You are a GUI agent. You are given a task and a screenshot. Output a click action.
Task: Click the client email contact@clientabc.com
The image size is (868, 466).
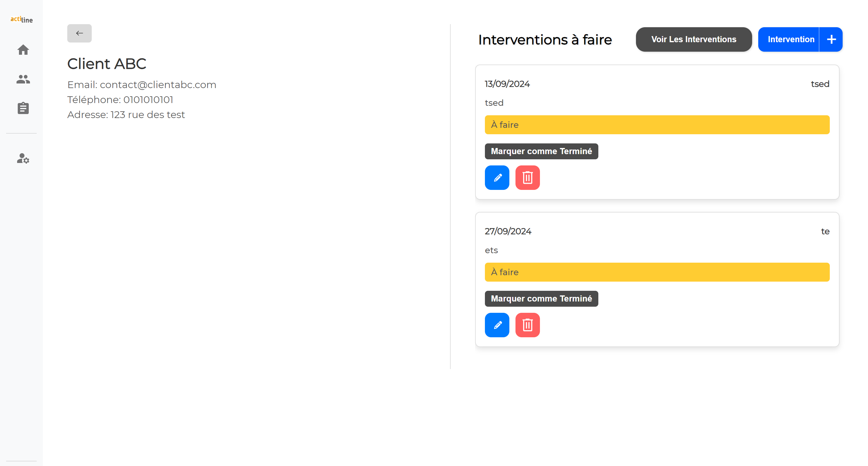coord(158,85)
